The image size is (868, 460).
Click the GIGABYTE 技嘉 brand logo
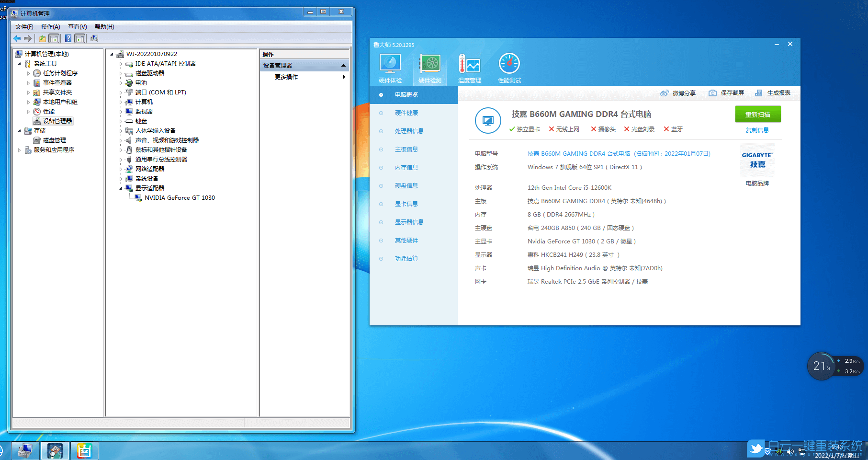[756, 160]
